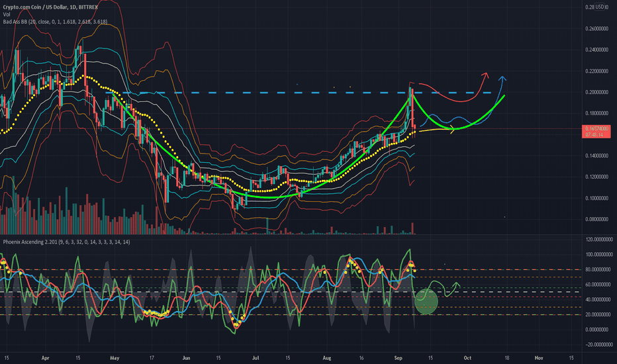Click the Oct label on time axis
This screenshot has width=617, height=364.
coord(467,358)
